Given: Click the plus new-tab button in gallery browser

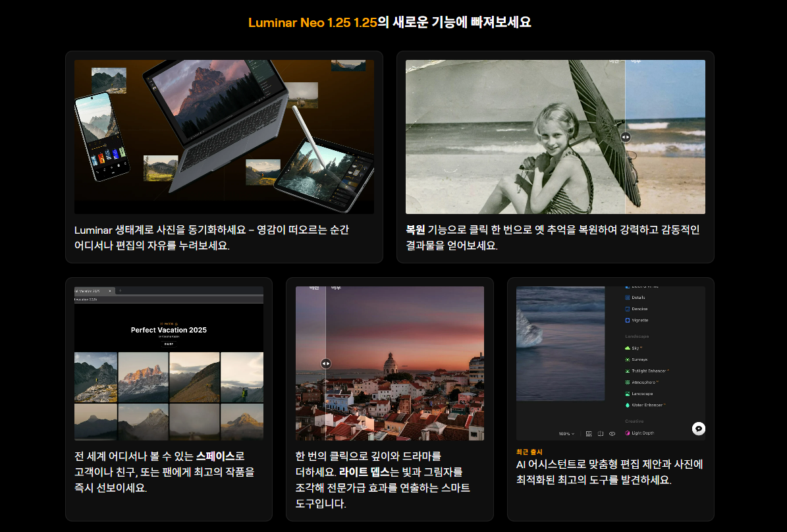Looking at the screenshot, I should 120,290.
